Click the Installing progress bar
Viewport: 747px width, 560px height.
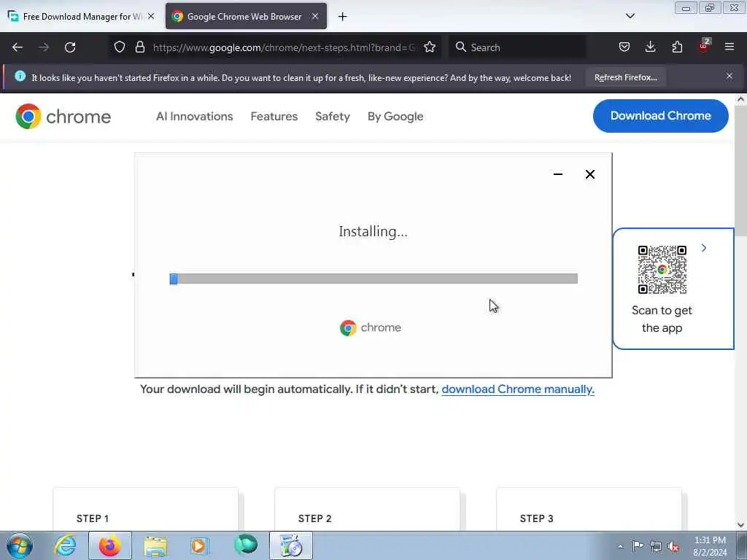(373, 279)
